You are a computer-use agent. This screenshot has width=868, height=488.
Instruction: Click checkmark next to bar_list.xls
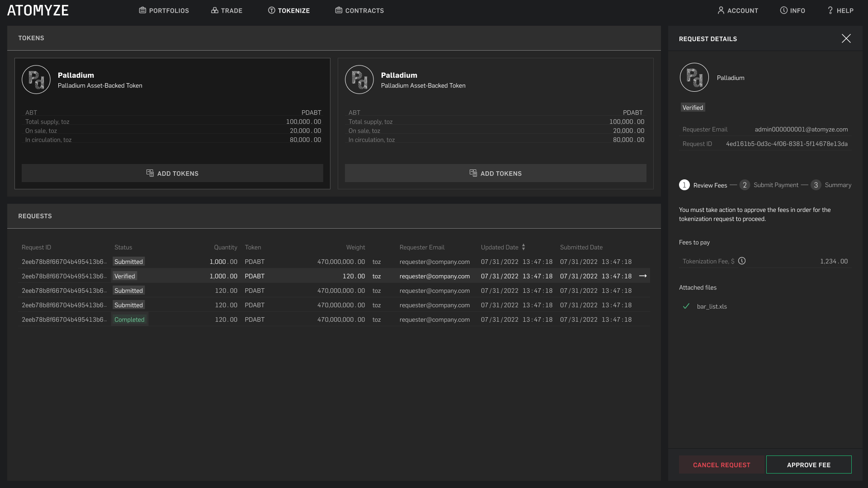(x=686, y=306)
